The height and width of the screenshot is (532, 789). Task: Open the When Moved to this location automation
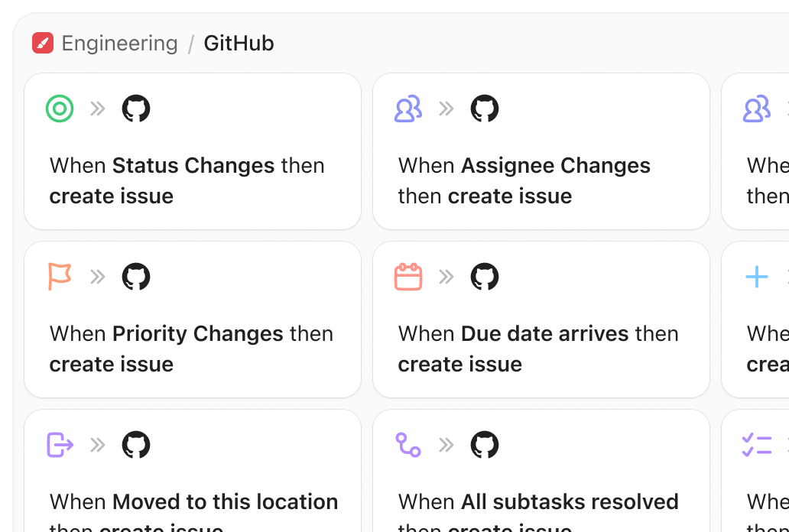pyautogui.click(x=193, y=474)
